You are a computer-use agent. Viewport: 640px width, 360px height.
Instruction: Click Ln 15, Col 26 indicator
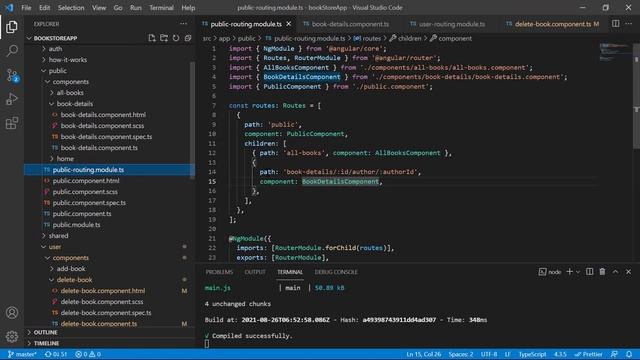pyautogui.click(x=423, y=354)
